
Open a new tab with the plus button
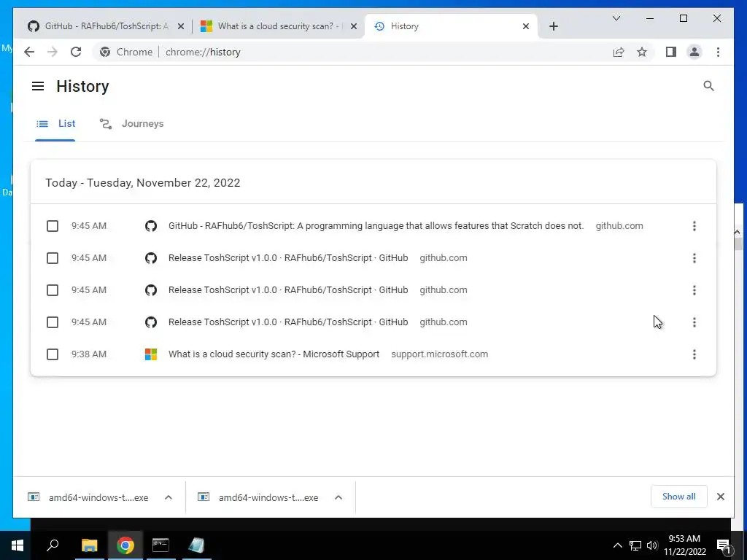[553, 26]
